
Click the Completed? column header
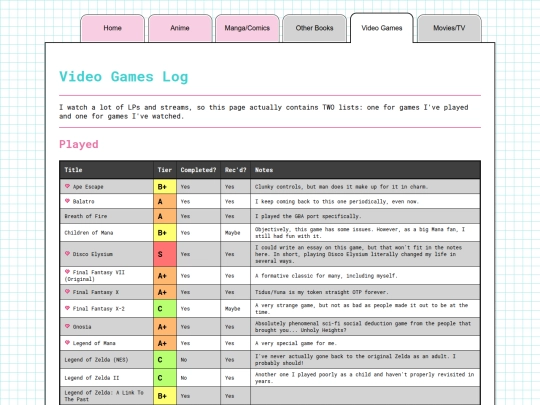point(198,170)
